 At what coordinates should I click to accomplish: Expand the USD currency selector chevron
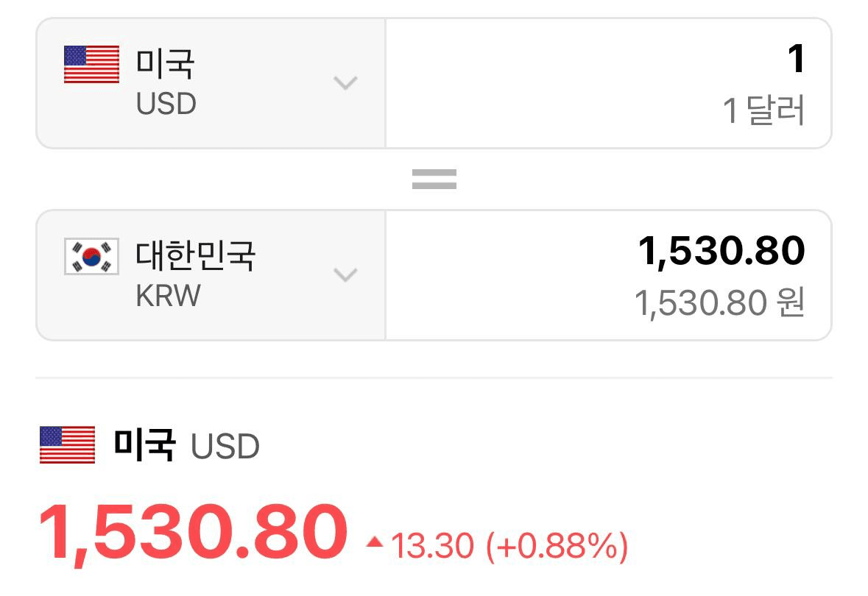click(345, 82)
